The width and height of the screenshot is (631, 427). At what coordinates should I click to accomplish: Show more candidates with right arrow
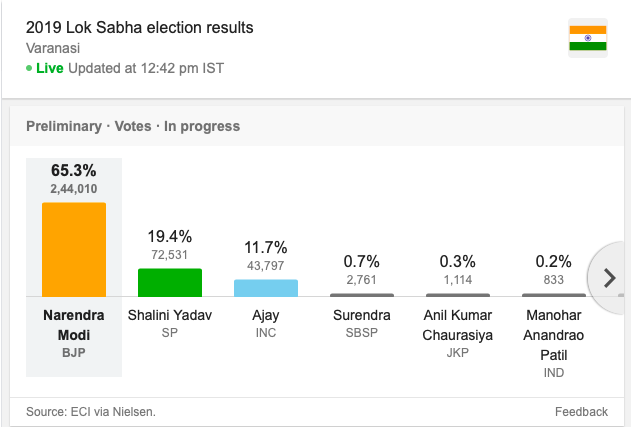[609, 278]
